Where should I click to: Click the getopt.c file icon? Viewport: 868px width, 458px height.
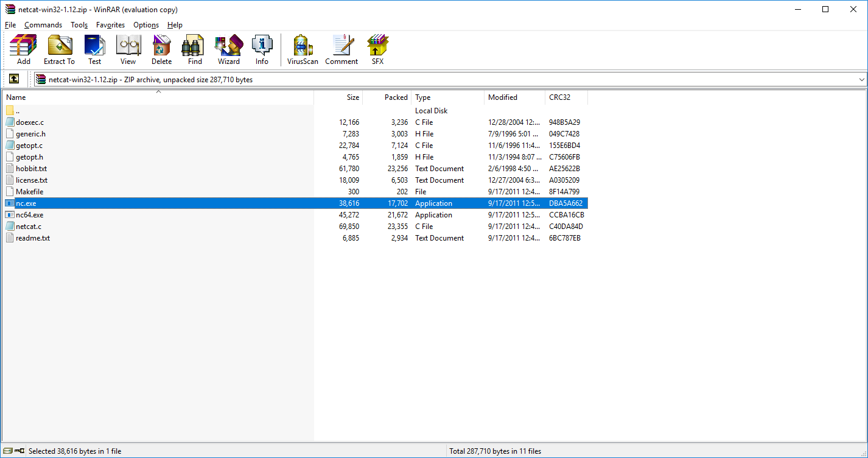coord(10,146)
